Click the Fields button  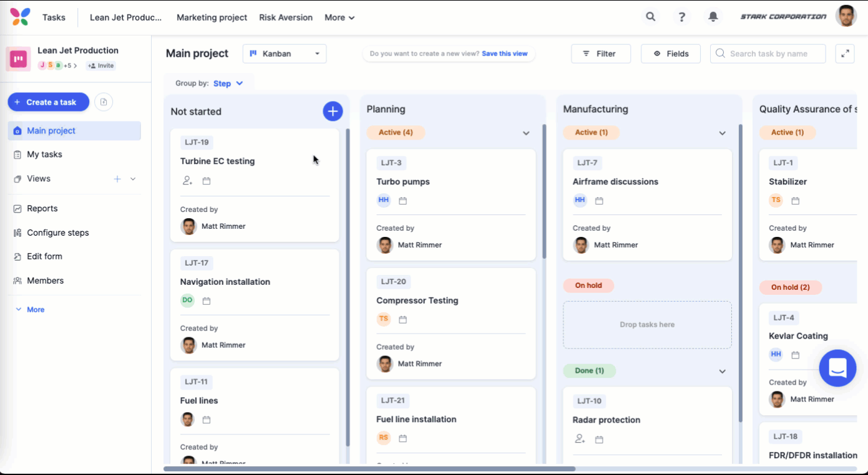pos(671,54)
